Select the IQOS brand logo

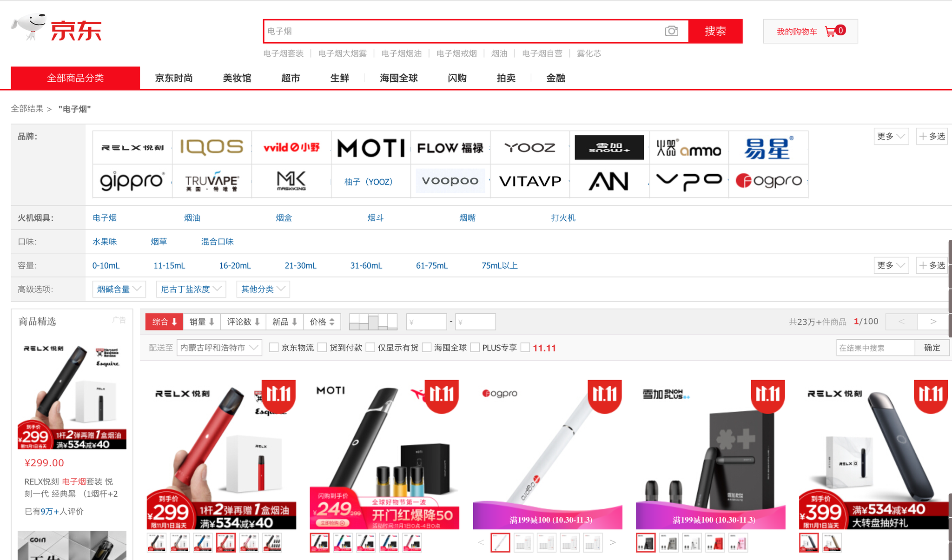pos(212,148)
